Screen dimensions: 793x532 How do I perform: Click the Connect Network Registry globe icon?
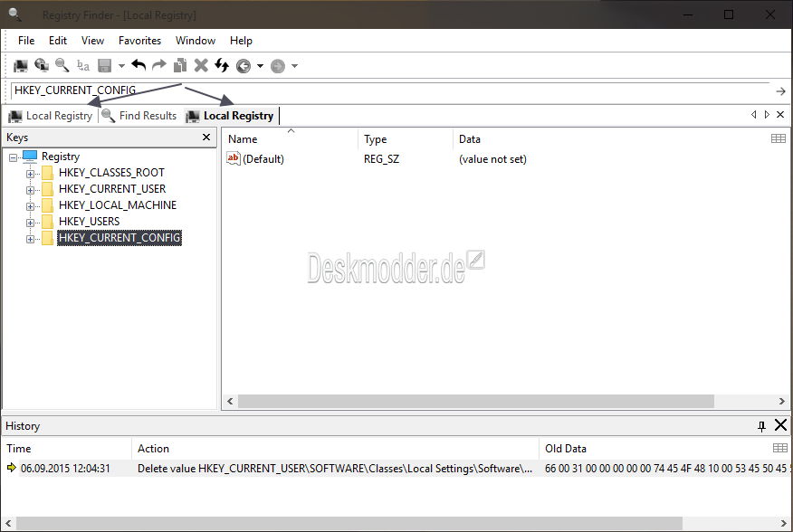pos(42,65)
